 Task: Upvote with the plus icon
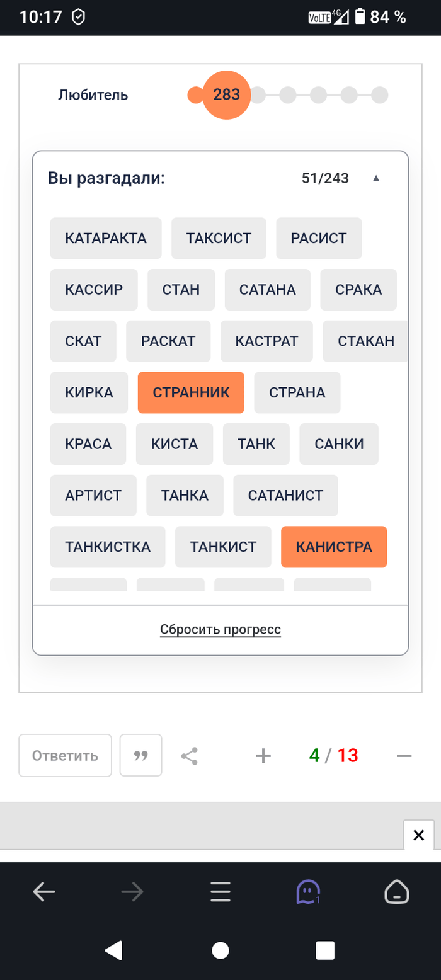click(263, 756)
